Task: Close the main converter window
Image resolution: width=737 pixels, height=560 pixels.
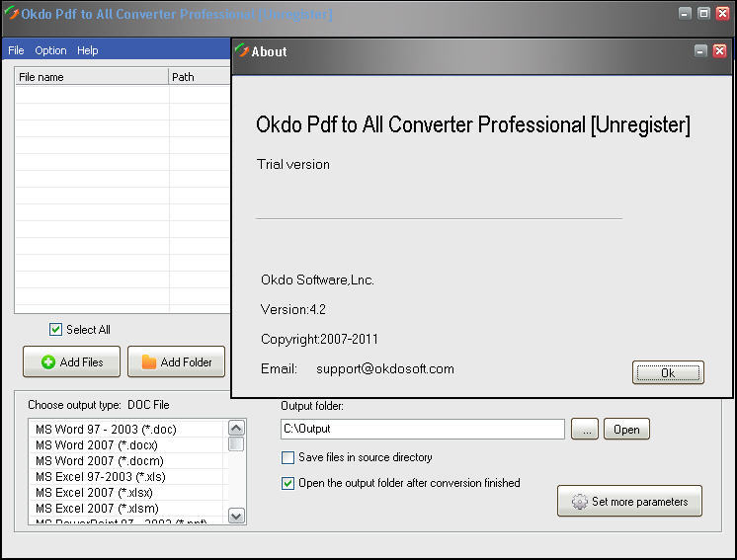Action: point(722,13)
